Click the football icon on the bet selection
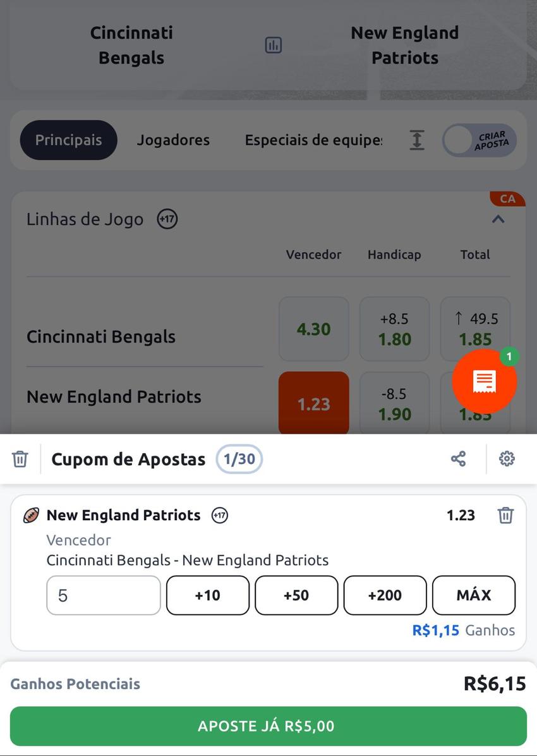This screenshot has width=537, height=756. coord(31,515)
